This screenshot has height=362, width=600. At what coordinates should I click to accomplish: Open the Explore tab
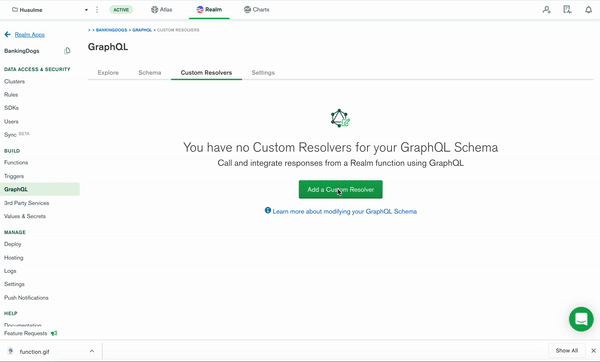108,72
